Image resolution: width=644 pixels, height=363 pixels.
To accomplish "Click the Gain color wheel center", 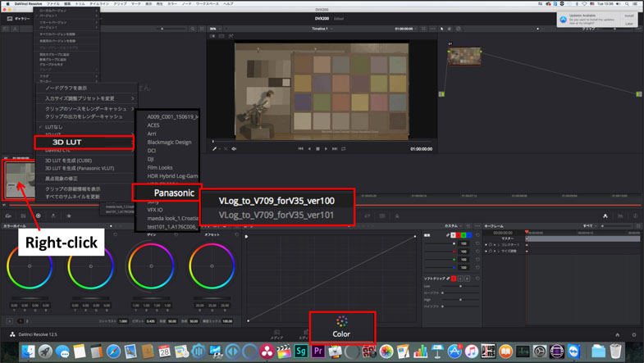I will (x=151, y=265).
